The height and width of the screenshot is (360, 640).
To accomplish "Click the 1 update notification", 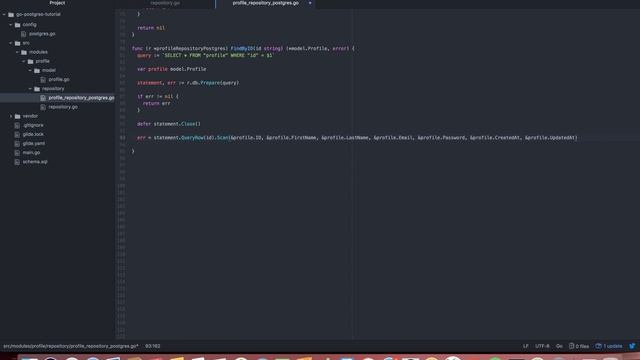I will tap(609, 346).
